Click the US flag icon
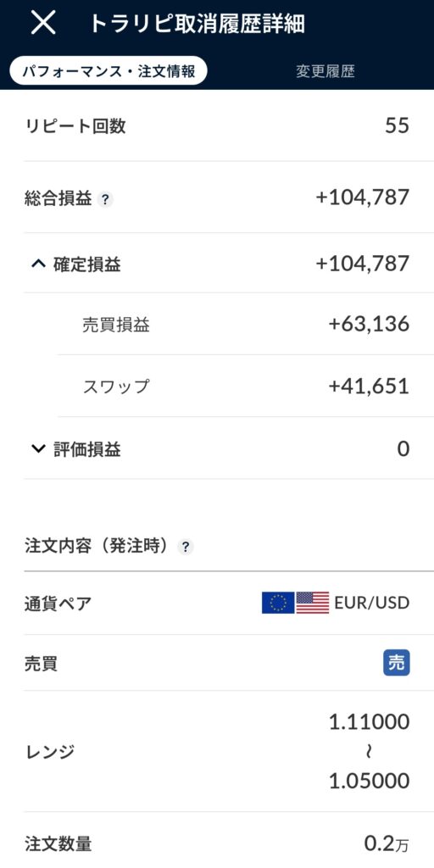This screenshot has width=434, height=868. (312, 603)
